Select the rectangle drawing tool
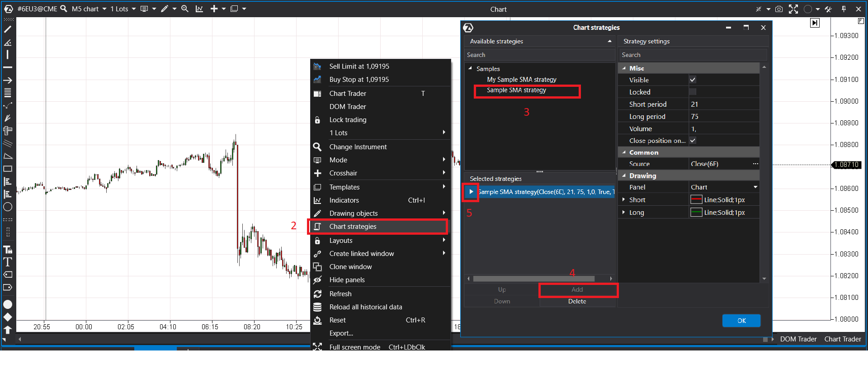Image resolution: width=868 pixels, height=374 pixels. [8, 169]
